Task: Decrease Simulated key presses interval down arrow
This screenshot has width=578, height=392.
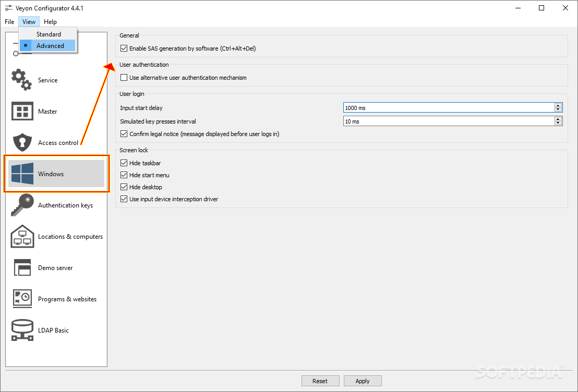Action: (558, 123)
